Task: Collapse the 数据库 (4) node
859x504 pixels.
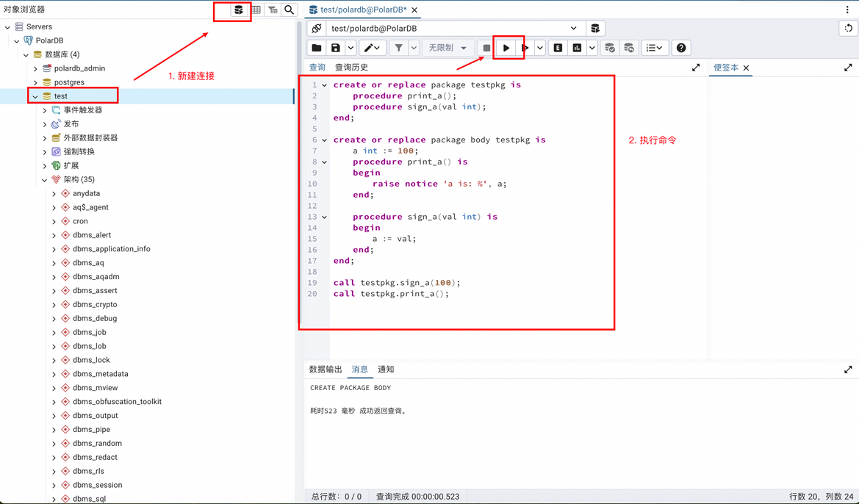Action: click(x=26, y=54)
